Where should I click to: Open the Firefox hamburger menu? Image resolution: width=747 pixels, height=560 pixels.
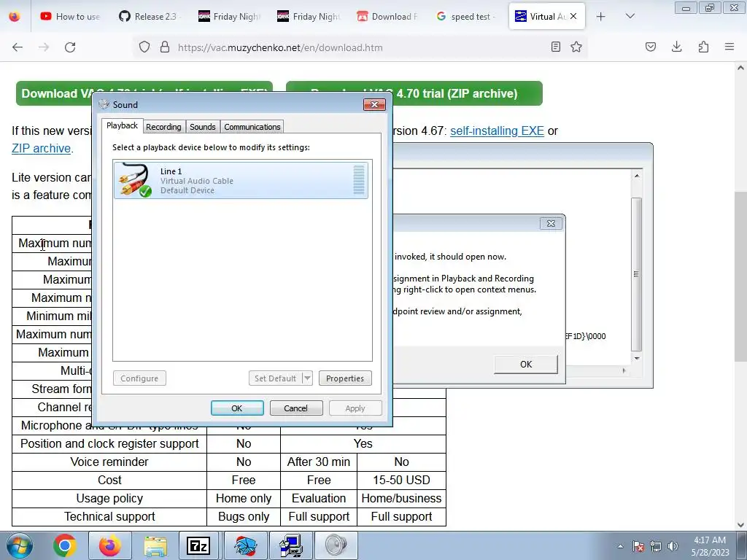[729, 47]
